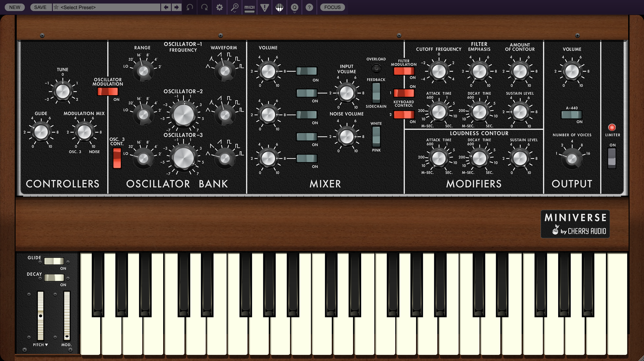Click the Input Volume knob

[347, 93]
